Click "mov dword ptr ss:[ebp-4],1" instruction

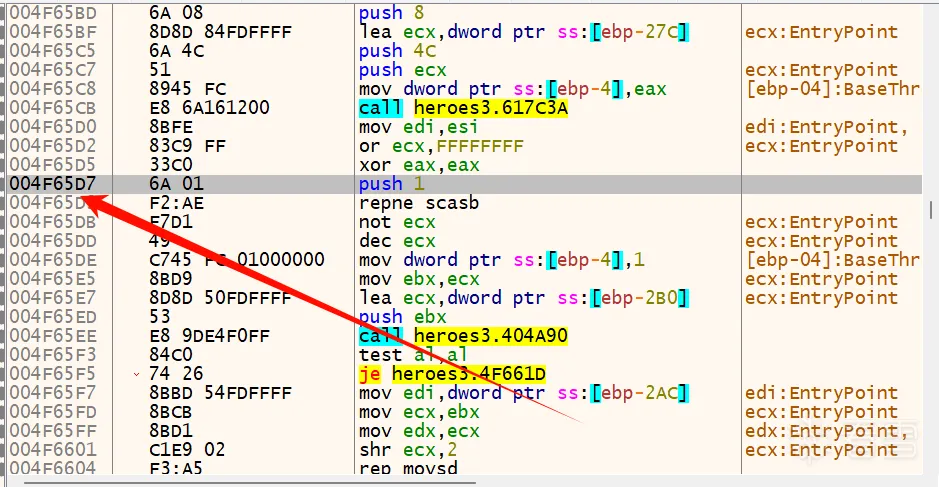point(502,260)
